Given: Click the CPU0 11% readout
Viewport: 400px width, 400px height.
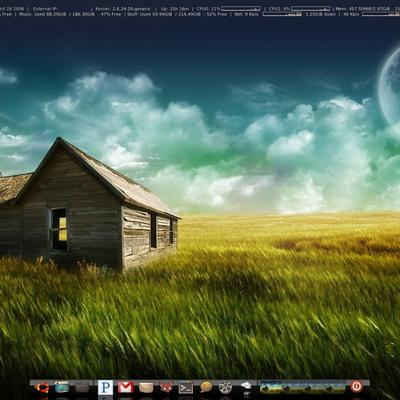Looking at the screenshot, I should pyautogui.click(x=208, y=9).
